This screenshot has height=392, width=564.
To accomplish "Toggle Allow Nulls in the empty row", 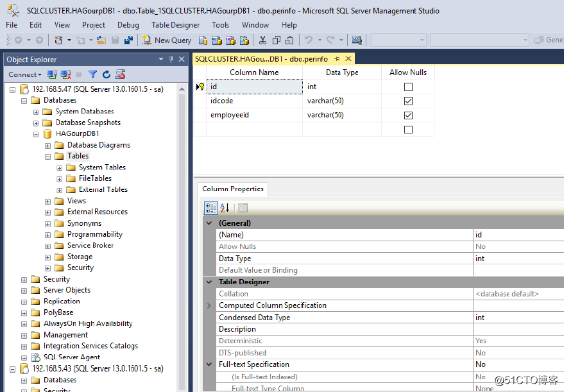I will pos(408,130).
